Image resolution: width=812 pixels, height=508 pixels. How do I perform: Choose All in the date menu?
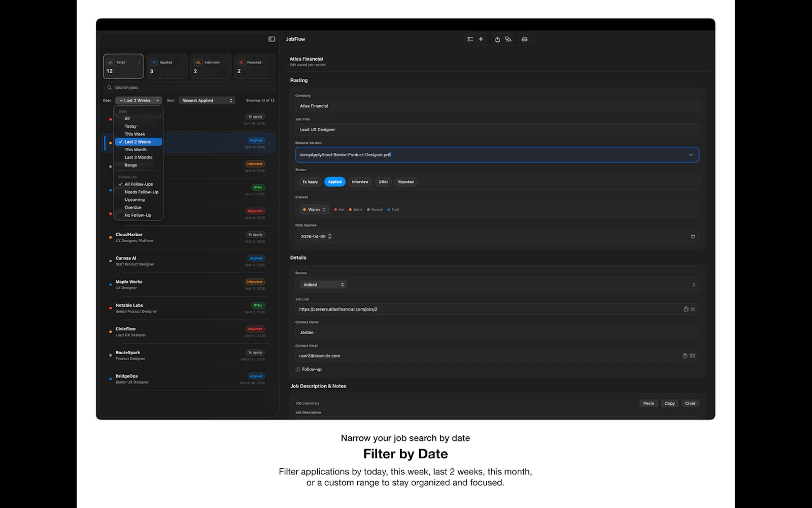click(139, 119)
